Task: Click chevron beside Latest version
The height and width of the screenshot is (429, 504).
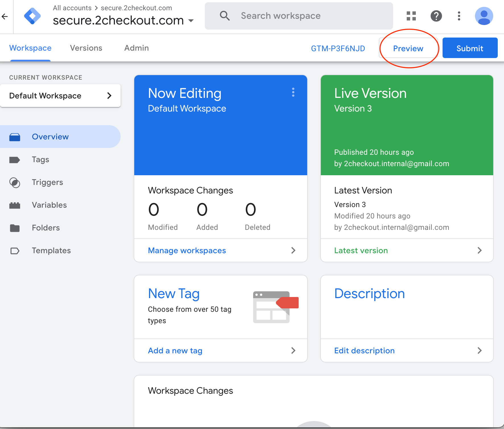Action: coord(480,250)
